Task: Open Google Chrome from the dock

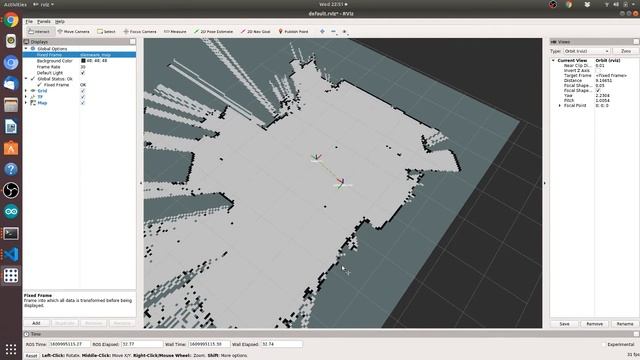Action: [11, 20]
